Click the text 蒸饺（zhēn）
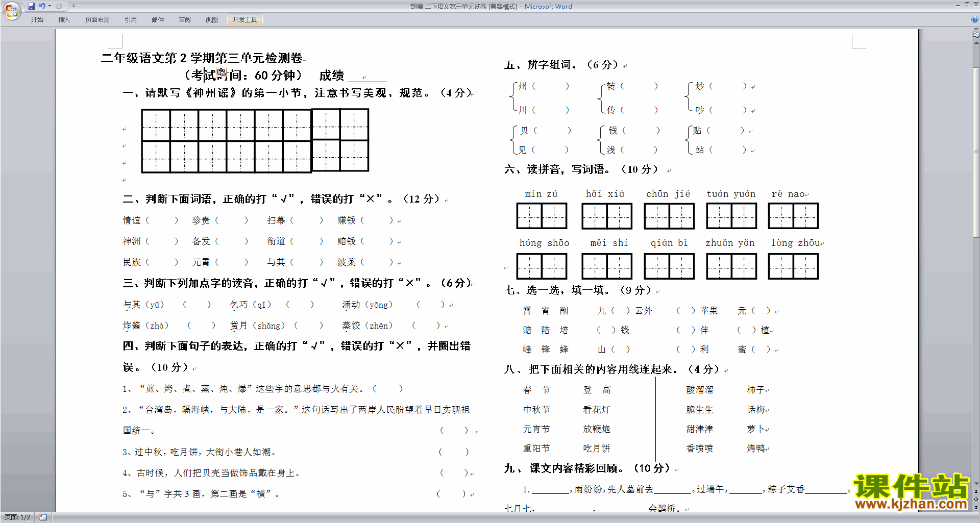This screenshot has height=523, width=980. pos(367,326)
